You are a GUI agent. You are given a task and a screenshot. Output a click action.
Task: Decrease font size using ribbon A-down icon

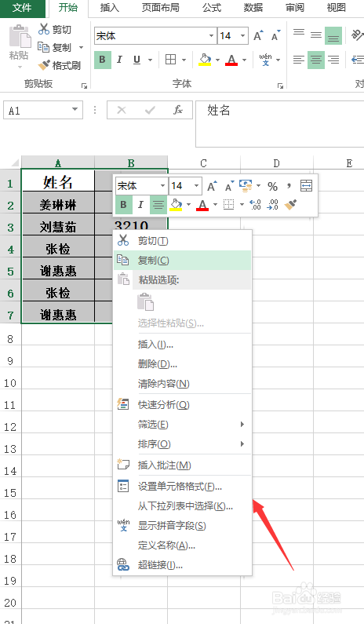click(275, 36)
